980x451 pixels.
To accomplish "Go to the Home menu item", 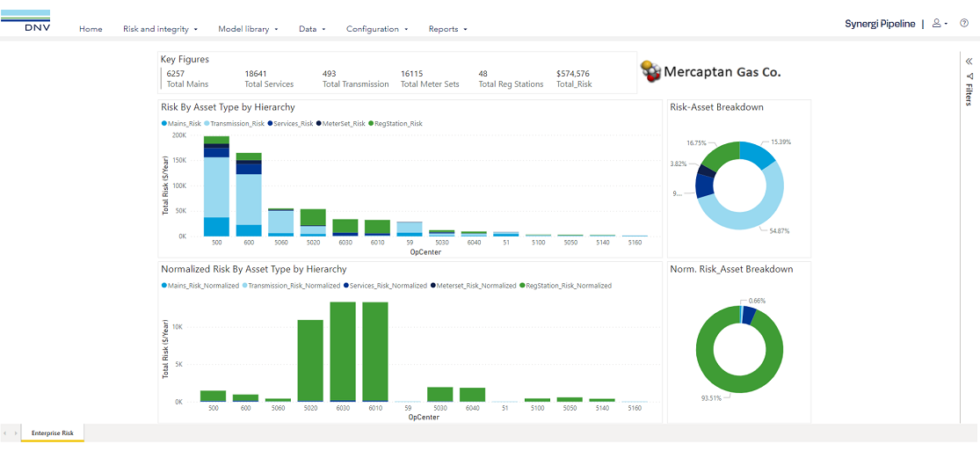I will [91, 29].
